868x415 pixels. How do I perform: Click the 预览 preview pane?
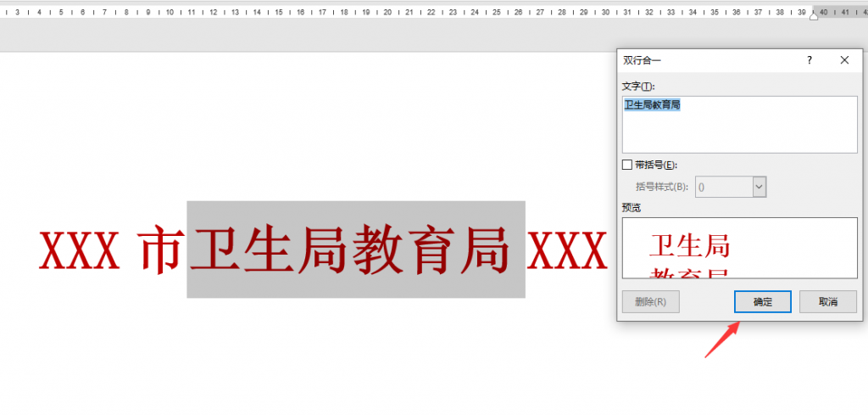click(739, 248)
